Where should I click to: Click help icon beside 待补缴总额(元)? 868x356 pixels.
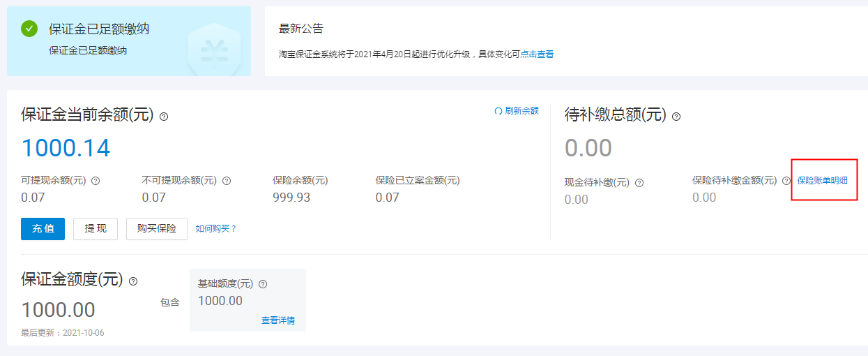[676, 117]
